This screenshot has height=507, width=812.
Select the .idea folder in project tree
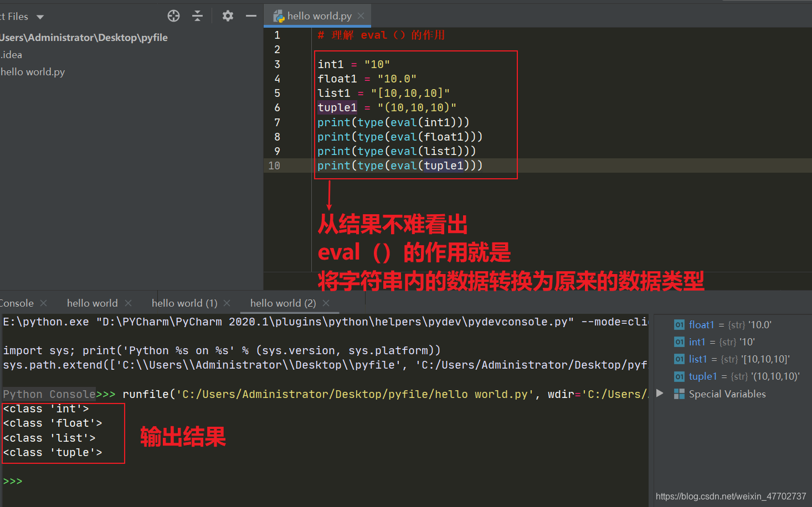[12, 55]
